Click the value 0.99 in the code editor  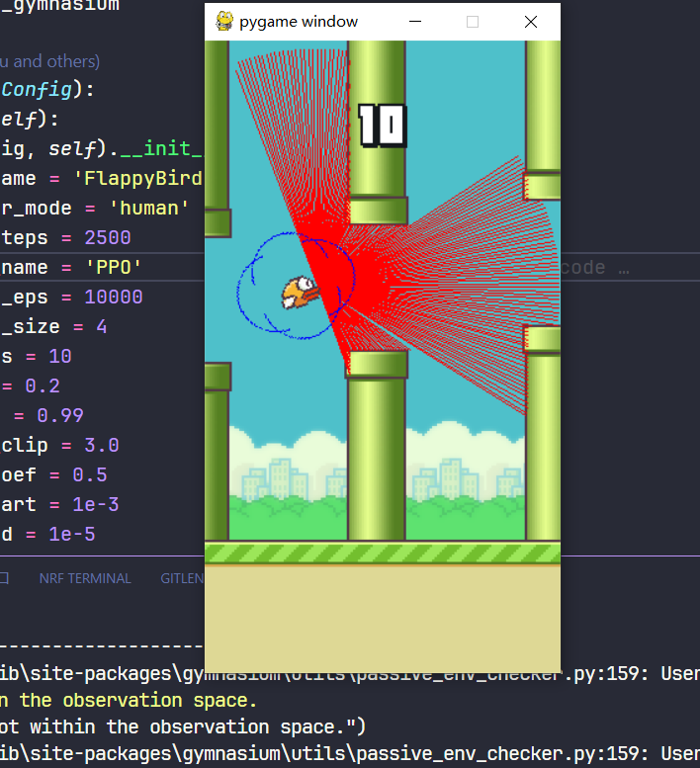pos(60,416)
